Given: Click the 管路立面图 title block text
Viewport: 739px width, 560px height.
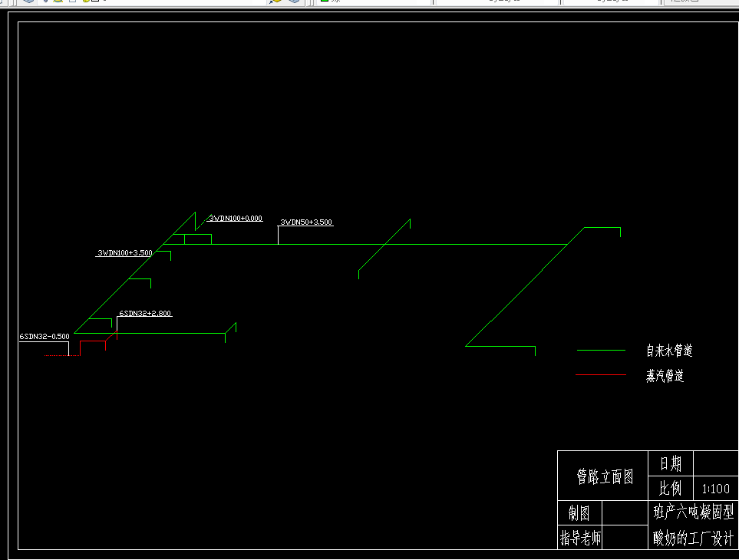Looking at the screenshot, I should click(x=605, y=476).
